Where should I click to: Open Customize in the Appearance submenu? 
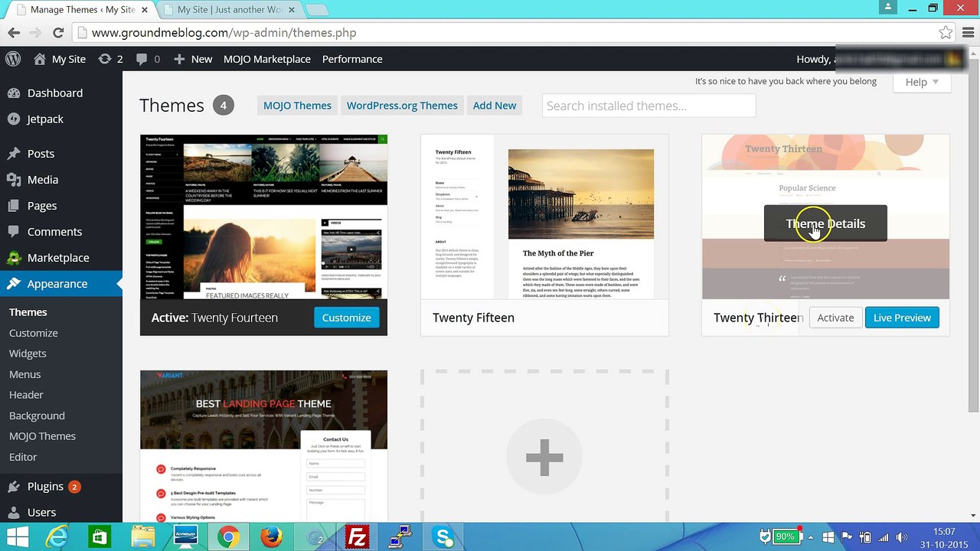(34, 333)
